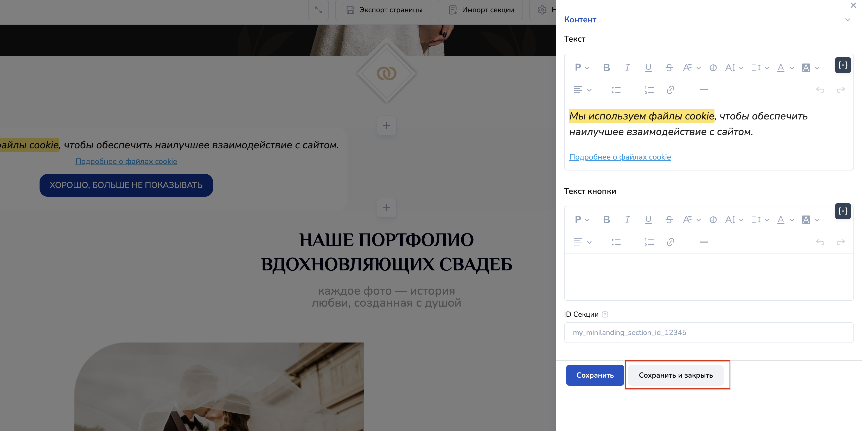This screenshot has width=868, height=431.
Task: Toggle bold in the Текст editor toolbar
Action: click(x=606, y=68)
